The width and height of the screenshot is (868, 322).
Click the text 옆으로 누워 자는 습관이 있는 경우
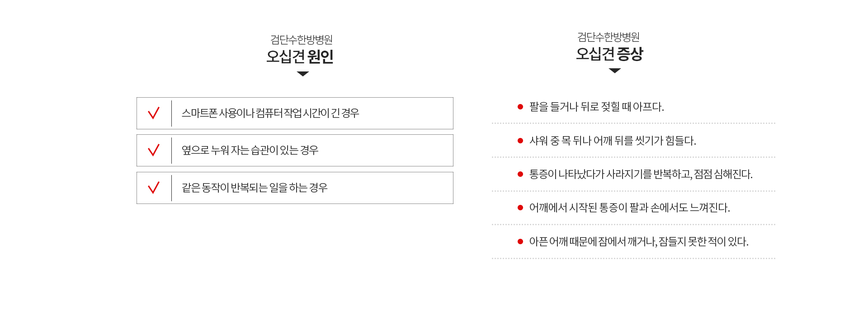pyautogui.click(x=250, y=150)
